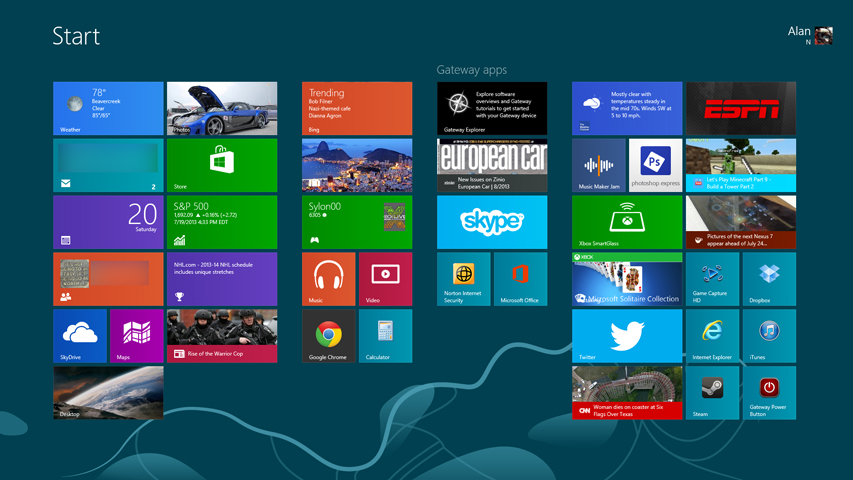Image resolution: width=853 pixels, height=480 pixels.
Task: Launch the Steam tile
Action: [x=712, y=393]
